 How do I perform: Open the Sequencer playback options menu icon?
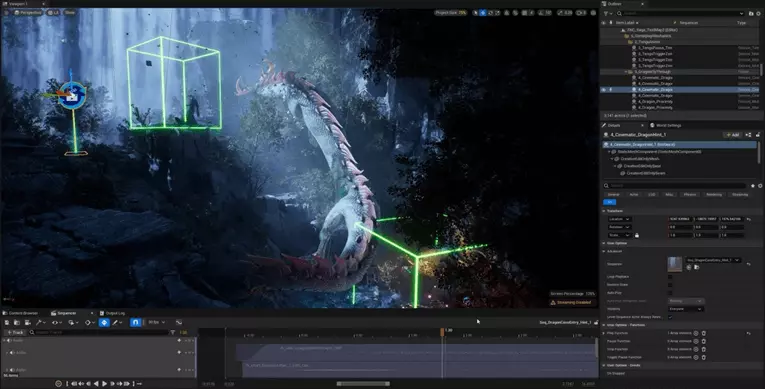pos(73,323)
